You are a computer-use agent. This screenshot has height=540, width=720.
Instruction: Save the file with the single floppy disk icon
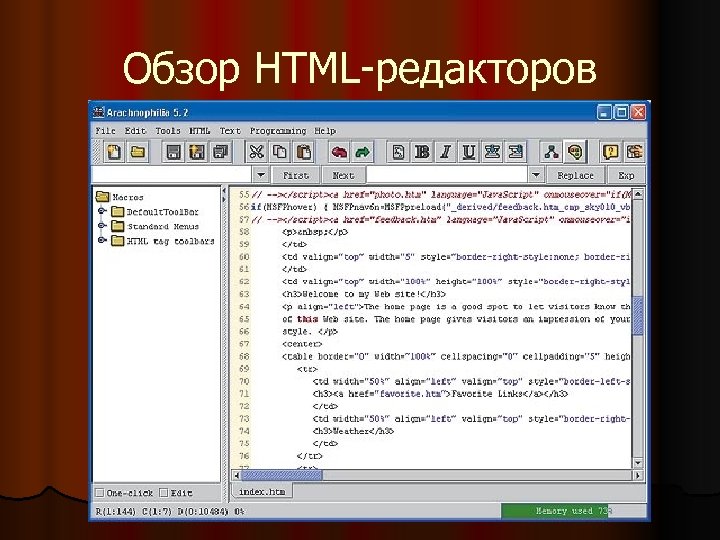(x=173, y=152)
